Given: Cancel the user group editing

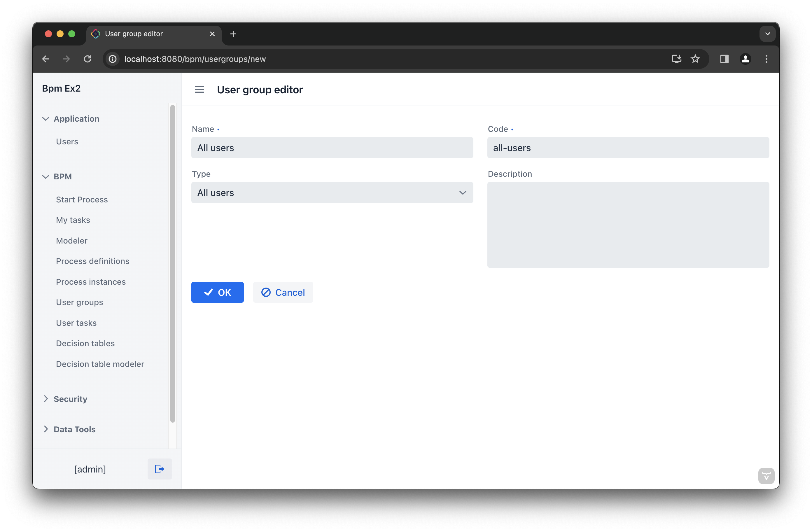Looking at the screenshot, I should click(x=283, y=293).
